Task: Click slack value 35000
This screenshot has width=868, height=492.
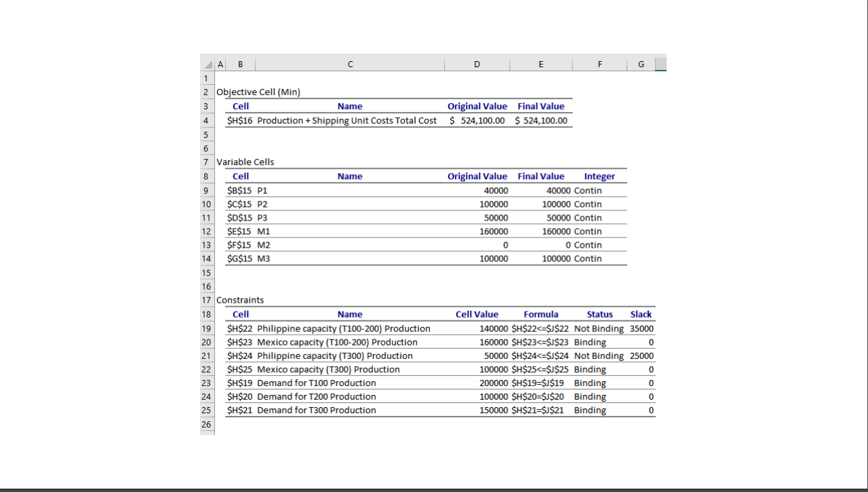Action: 642,328
